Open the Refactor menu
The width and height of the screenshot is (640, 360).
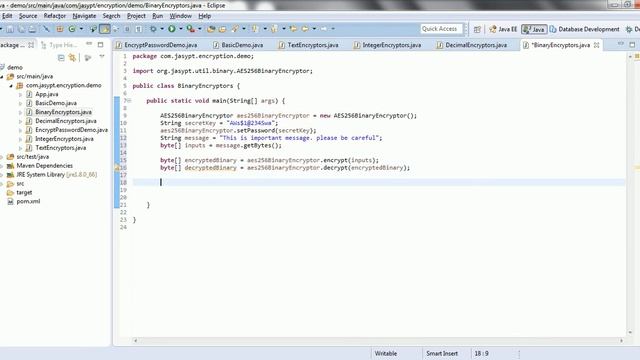coord(55,16)
